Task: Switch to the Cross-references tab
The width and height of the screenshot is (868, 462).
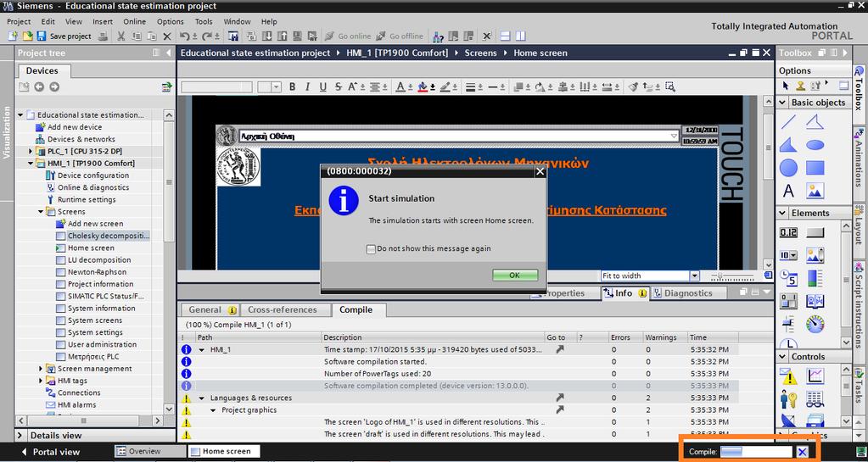Action: pos(283,310)
